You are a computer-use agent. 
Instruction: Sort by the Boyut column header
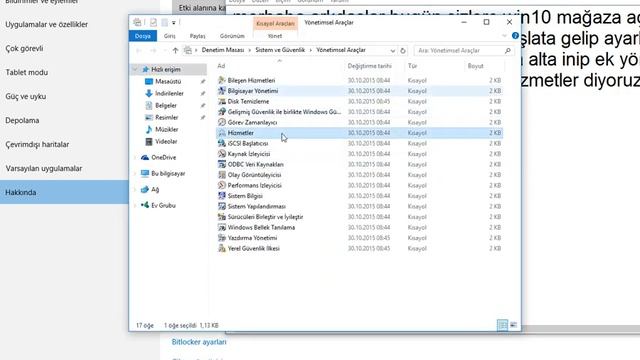point(476,66)
